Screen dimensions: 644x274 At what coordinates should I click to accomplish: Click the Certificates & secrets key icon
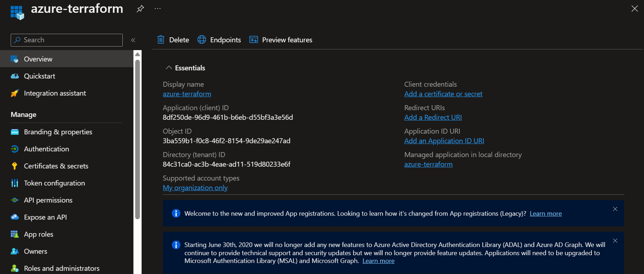(15, 166)
